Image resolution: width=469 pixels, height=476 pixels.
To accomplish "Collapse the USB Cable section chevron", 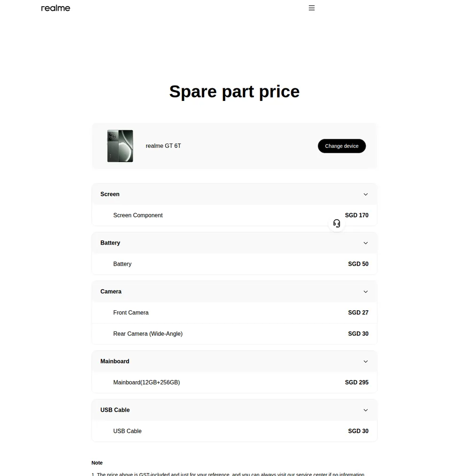I will pyautogui.click(x=365, y=410).
